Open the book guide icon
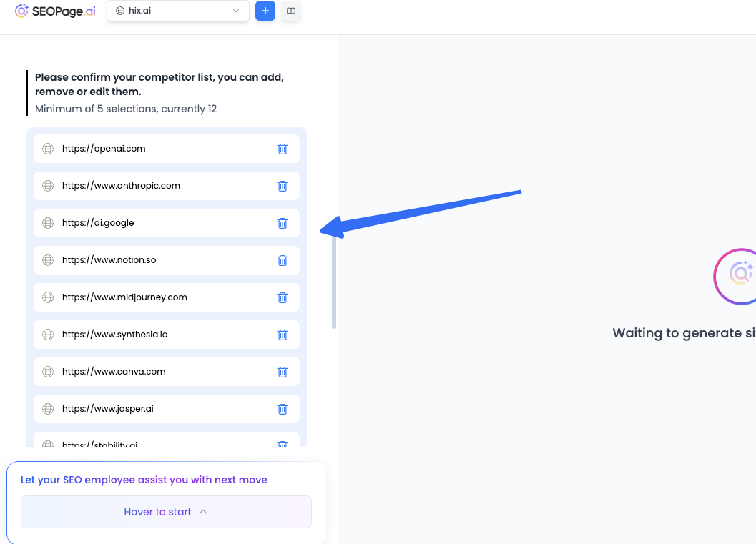This screenshot has width=756, height=544. pos(291,11)
